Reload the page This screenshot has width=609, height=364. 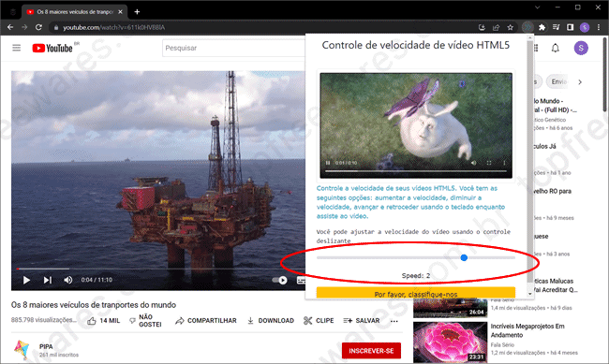click(x=38, y=27)
